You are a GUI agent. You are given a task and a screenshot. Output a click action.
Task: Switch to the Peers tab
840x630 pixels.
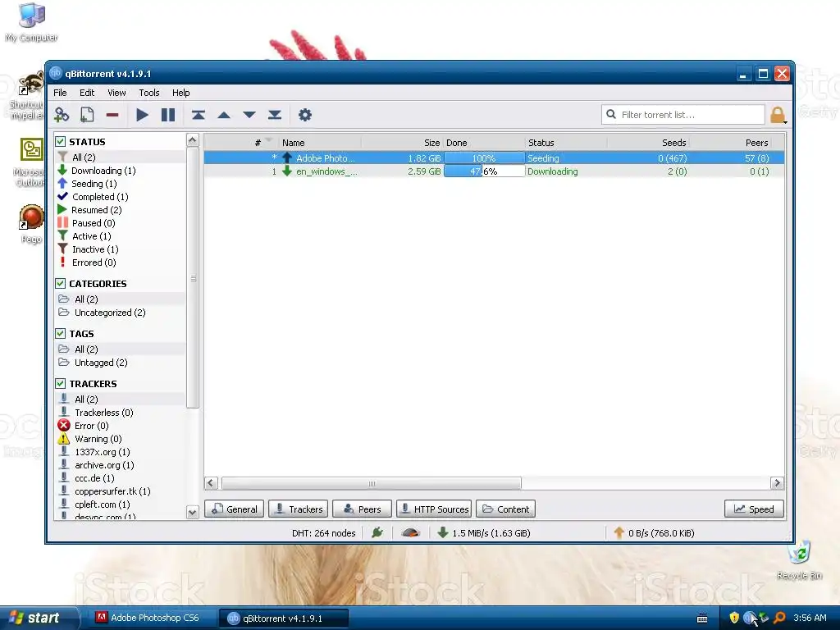click(362, 509)
